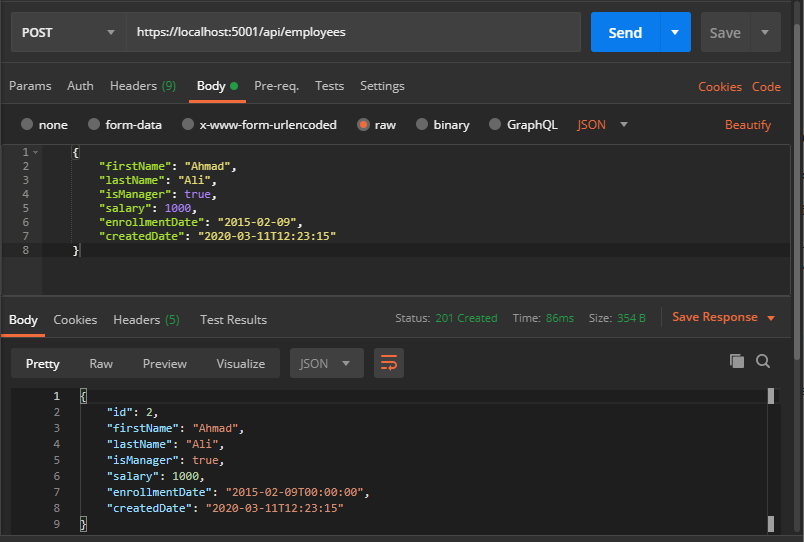Screen dimensions: 804x542
Task: Choose the binary body radio button
Action: tap(421, 124)
